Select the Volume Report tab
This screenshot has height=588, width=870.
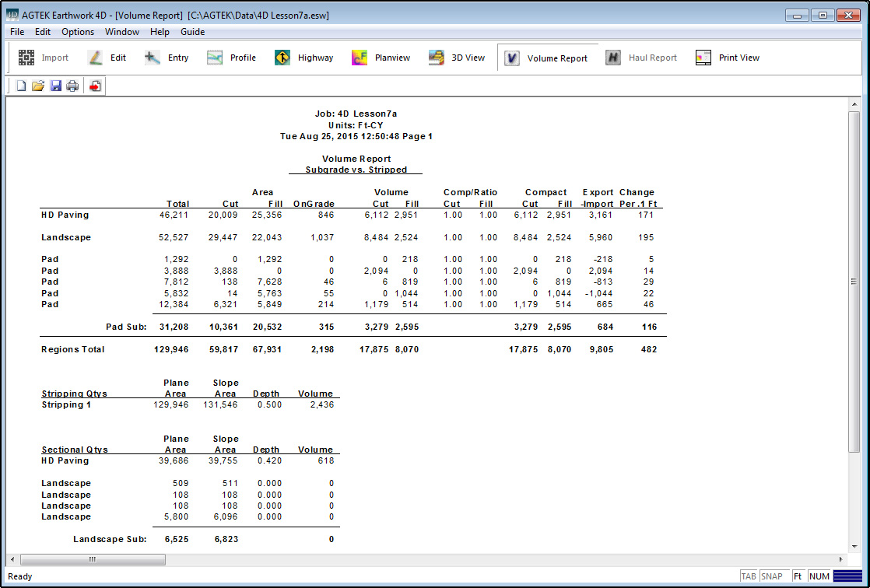[x=547, y=58]
